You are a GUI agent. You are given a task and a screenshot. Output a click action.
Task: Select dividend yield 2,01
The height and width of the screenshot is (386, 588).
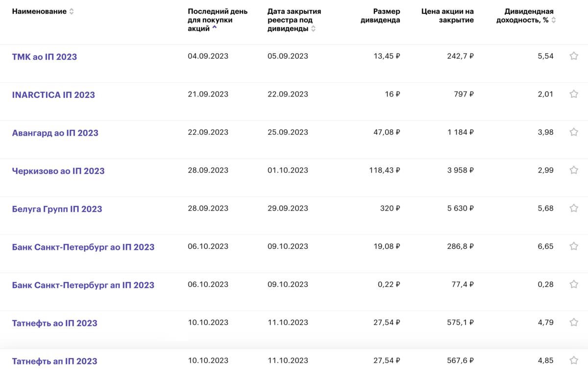click(x=545, y=94)
